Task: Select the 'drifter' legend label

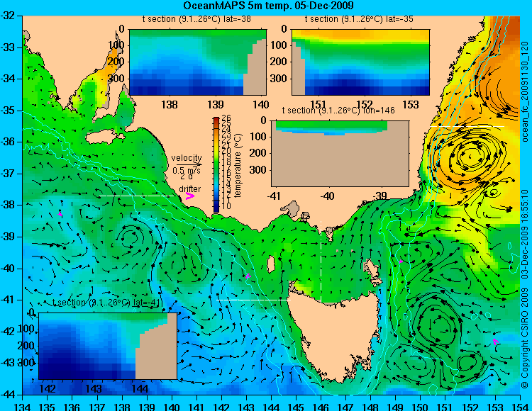Action: tap(189, 189)
